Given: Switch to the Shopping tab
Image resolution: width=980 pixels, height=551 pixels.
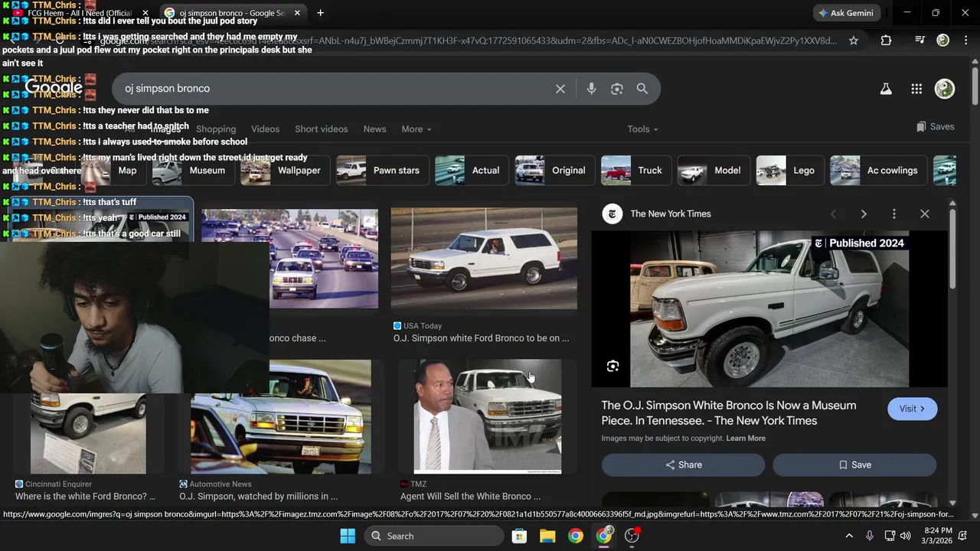Looking at the screenshot, I should 216,129.
